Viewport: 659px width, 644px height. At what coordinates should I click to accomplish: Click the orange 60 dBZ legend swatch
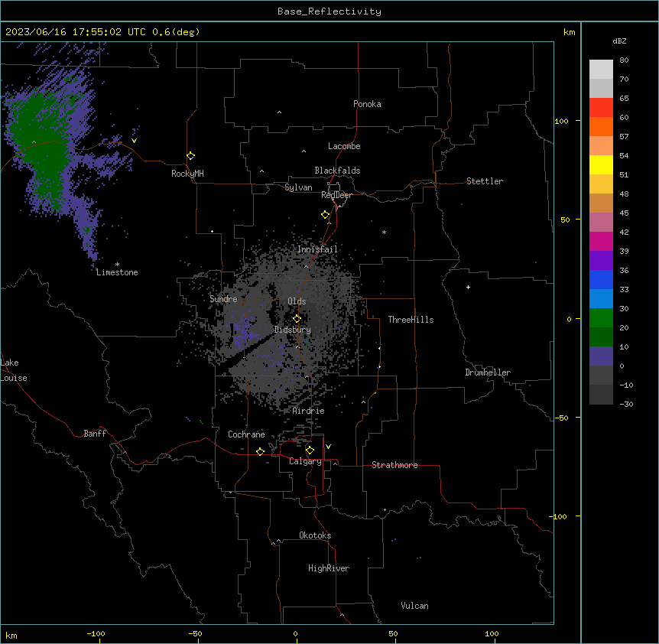[601, 126]
